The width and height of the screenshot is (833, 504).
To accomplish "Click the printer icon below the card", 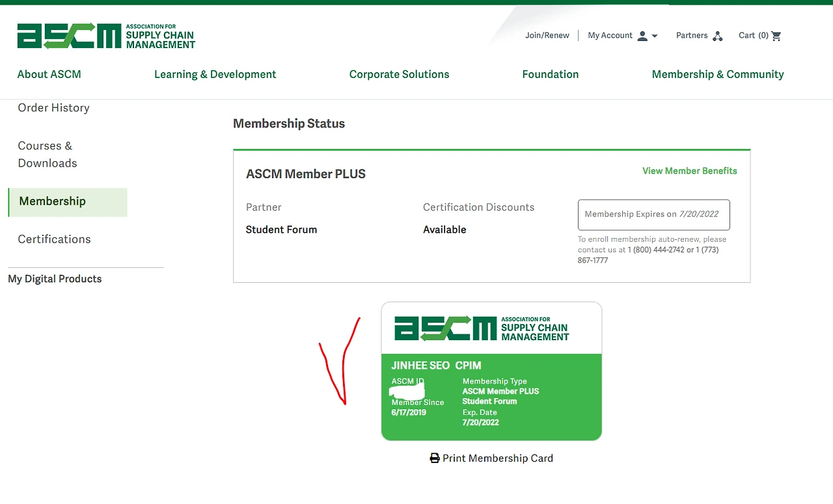I will [x=435, y=458].
